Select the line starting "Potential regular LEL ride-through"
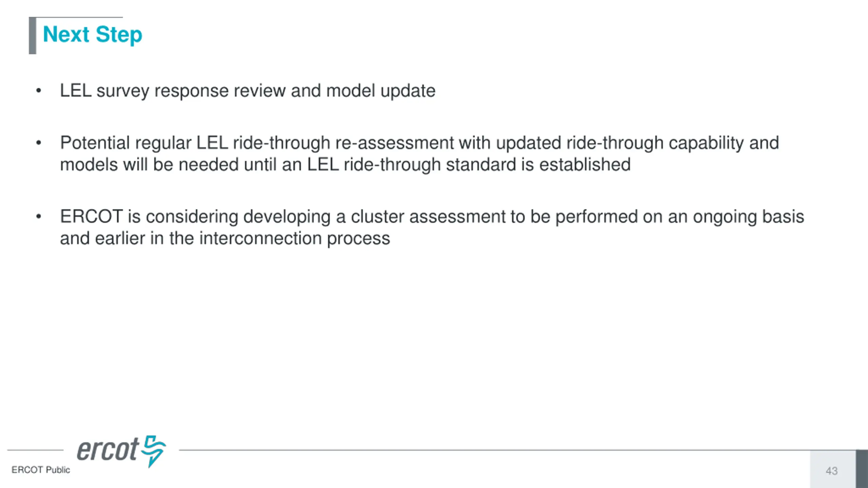Image resolution: width=868 pixels, height=488 pixels. (x=419, y=143)
